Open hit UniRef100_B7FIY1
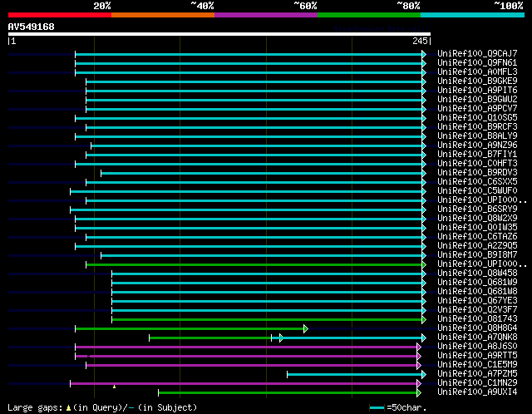This screenshot has width=532, height=414. 477,154
